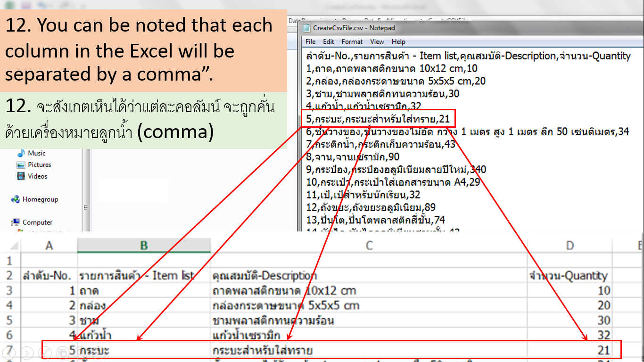Select the pen annotation tool in slideshow controls
Screen dimensions: 644x362
tap(45, 352)
